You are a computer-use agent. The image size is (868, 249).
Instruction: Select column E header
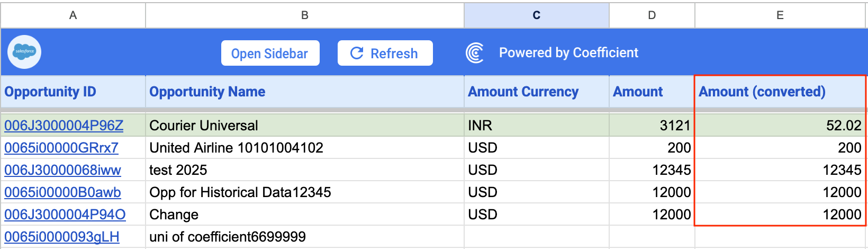(780, 15)
